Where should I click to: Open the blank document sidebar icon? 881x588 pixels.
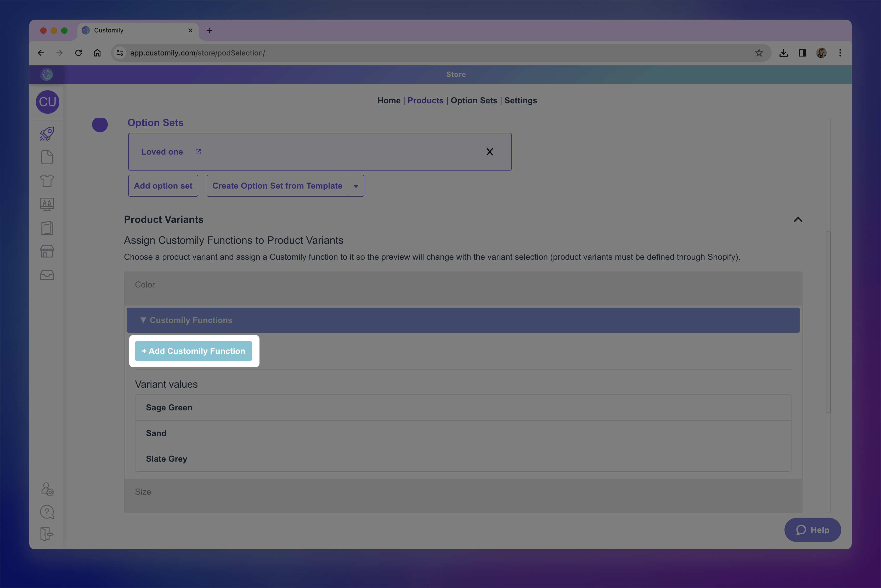pyautogui.click(x=47, y=157)
